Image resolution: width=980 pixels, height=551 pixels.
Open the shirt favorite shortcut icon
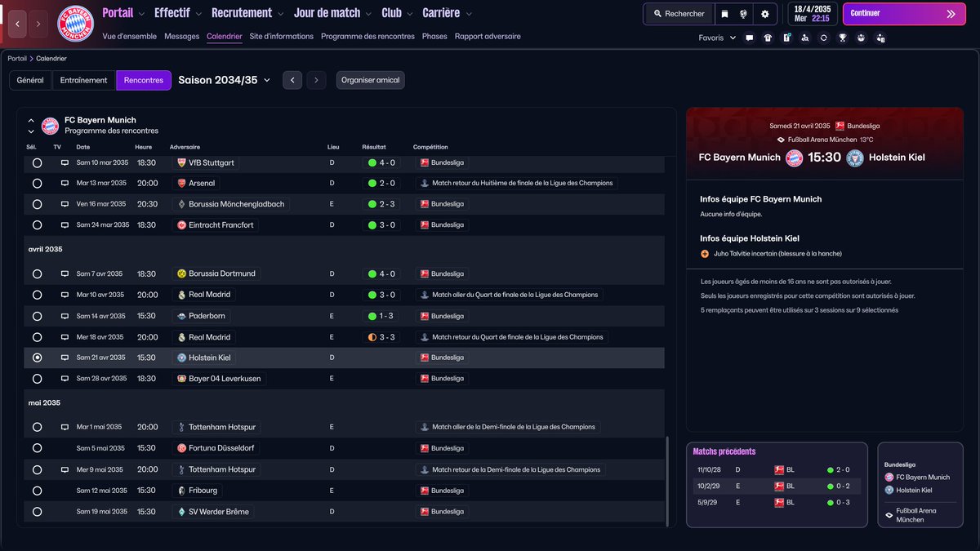(x=768, y=38)
